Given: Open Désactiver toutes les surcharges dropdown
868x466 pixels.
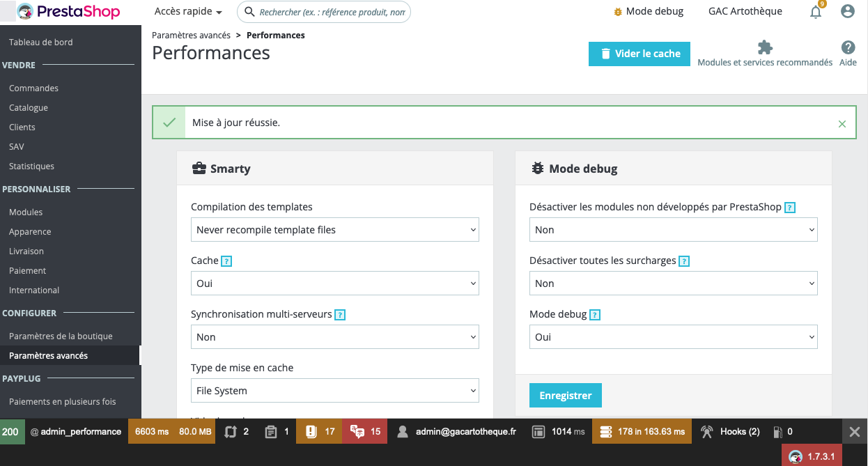Looking at the screenshot, I should coord(674,284).
